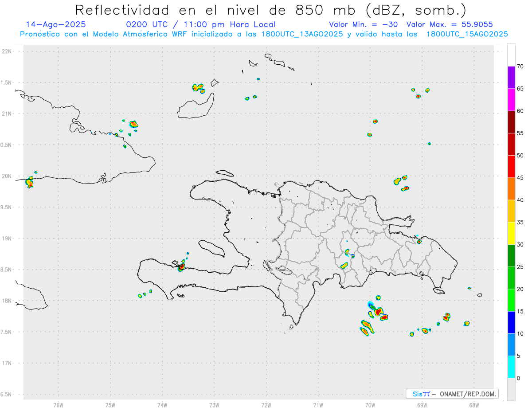Click the gray below-zero segment of the colorbar

(x=511, y=389)
